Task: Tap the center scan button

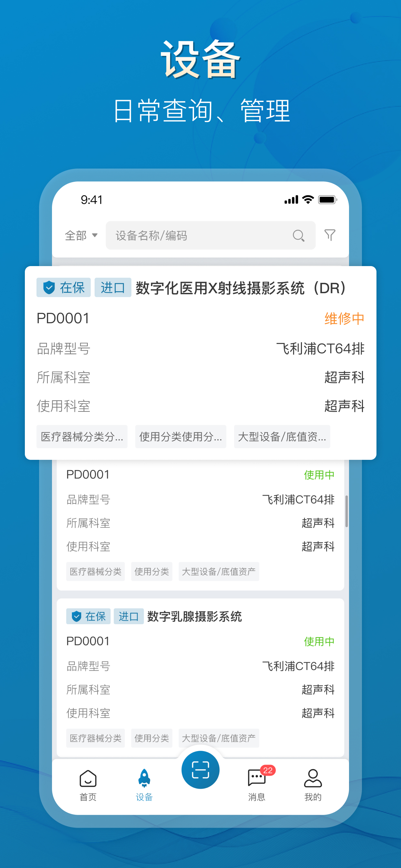Action: 200,770
